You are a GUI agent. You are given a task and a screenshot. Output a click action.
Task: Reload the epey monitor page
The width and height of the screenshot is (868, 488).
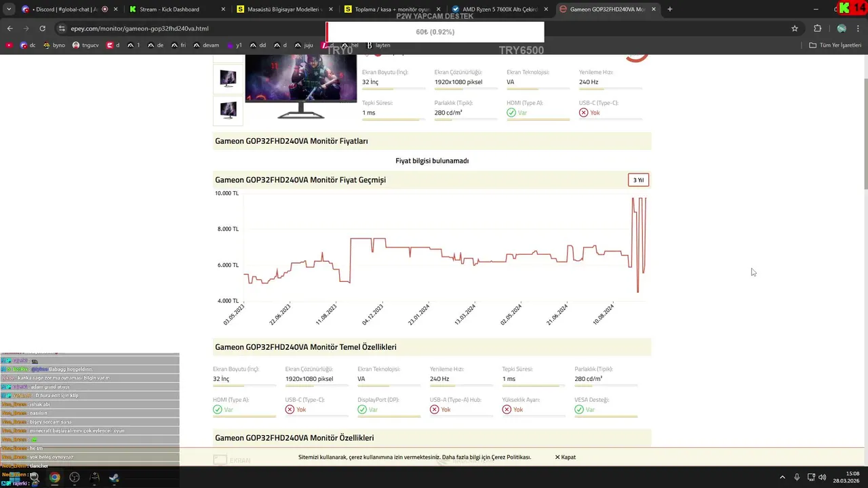[x=42, y=28]
